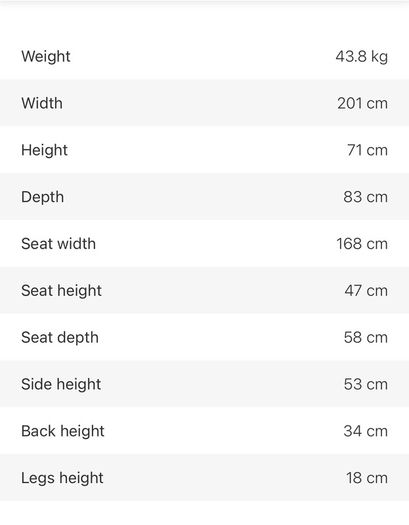Viewport: 409px width, 525px height.
Task: Click the 34 cm back height value
Action: click(366, 431)
